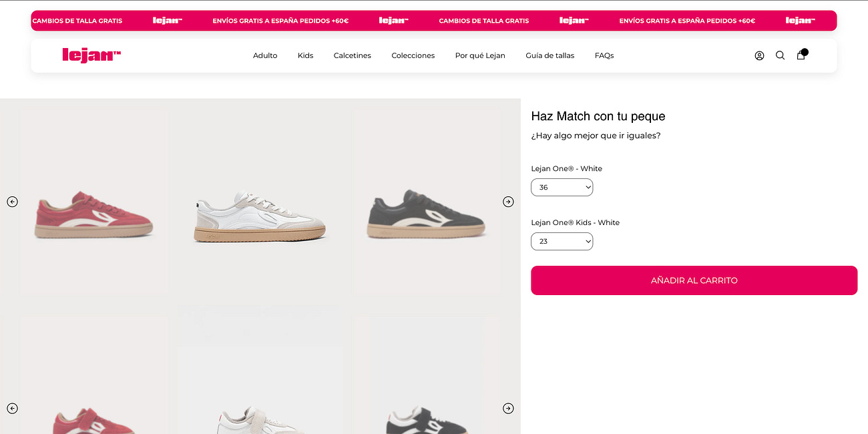Click the AÑADIR AL CARRITO button
The image size is (868, 434).
(x=694, y=280)
